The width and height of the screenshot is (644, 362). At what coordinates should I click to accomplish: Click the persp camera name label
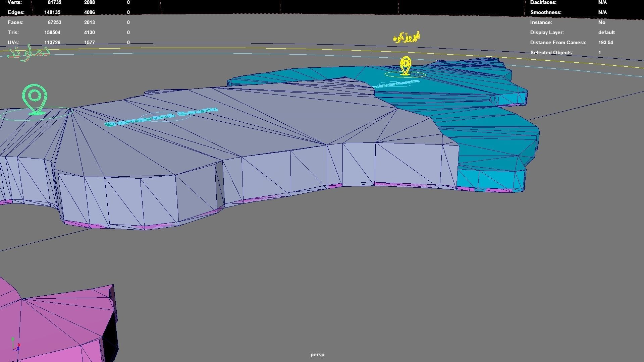coord(317,355)
